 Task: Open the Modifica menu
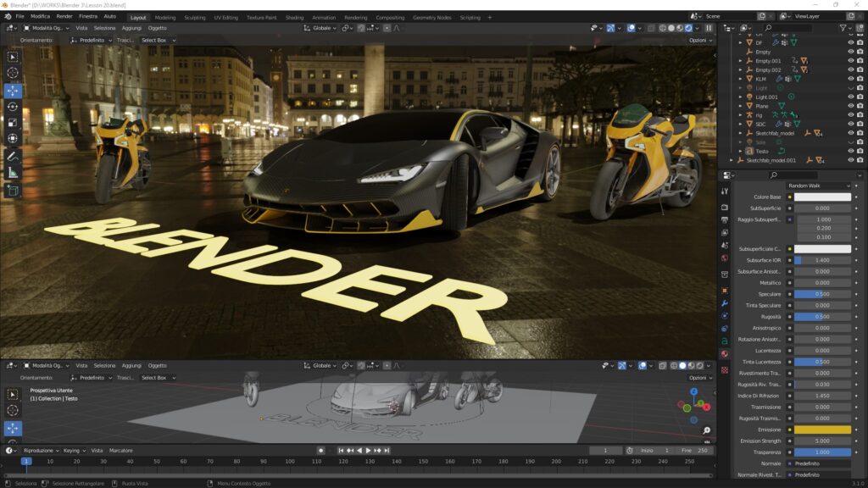[x=40, y=17]
